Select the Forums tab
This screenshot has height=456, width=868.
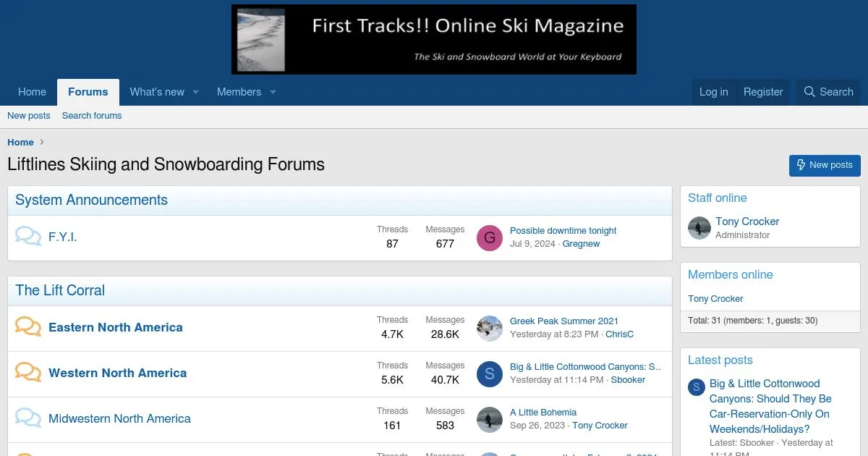tap(88, 92)
